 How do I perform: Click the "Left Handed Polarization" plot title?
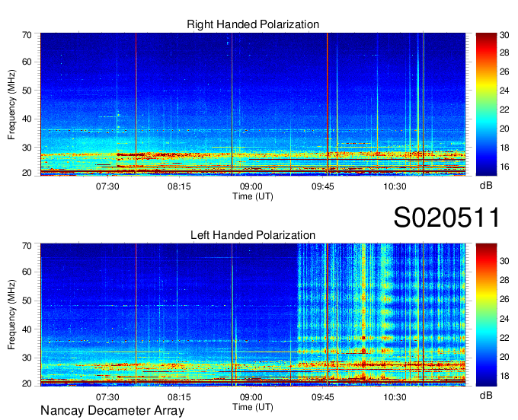253,235
